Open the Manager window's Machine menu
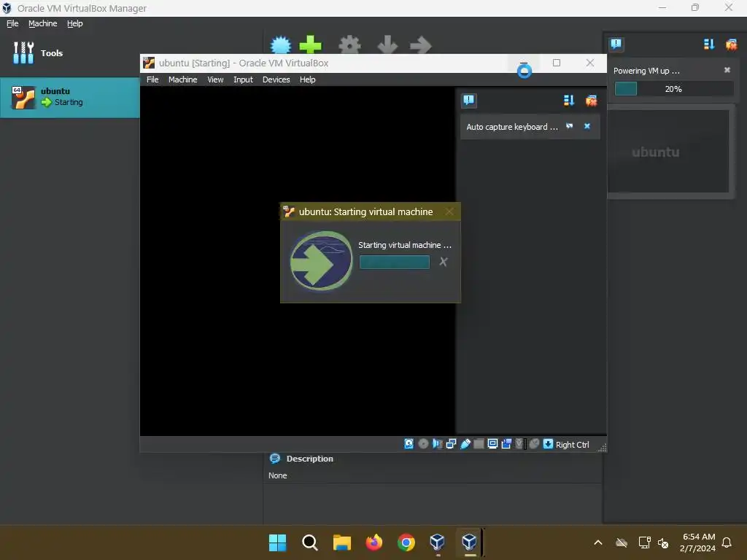Image resolution: width=747 pixels, height=560 pixels. (x=42, y=23)
